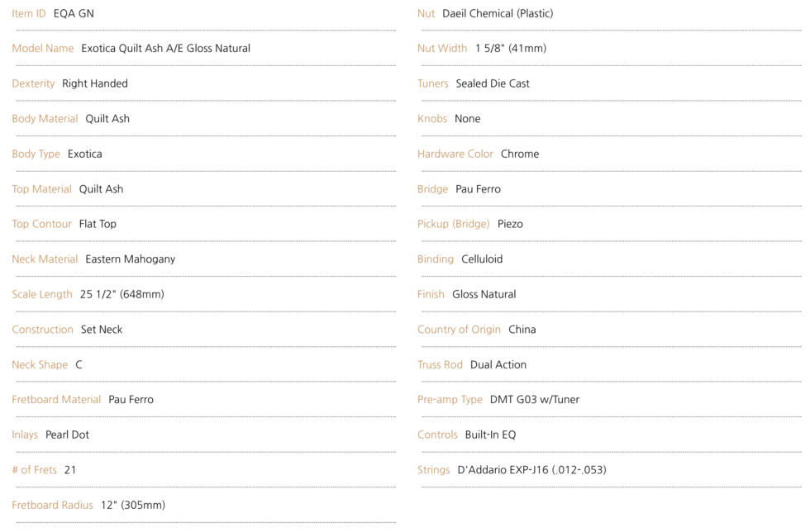Image resolution: width=810 pixels, height=532 pixels.
Task: Click the Country of Origin label
Action: click(459, 329)
